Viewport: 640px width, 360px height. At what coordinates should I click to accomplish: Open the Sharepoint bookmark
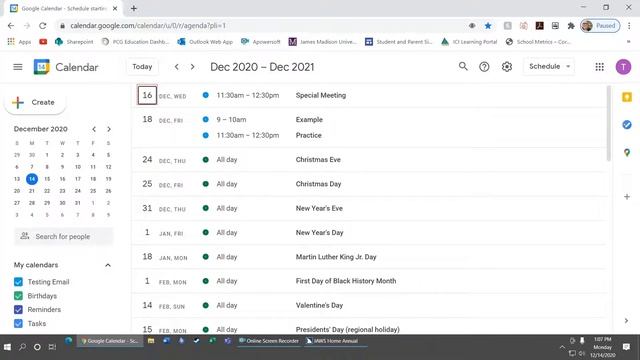coord(74,42)
